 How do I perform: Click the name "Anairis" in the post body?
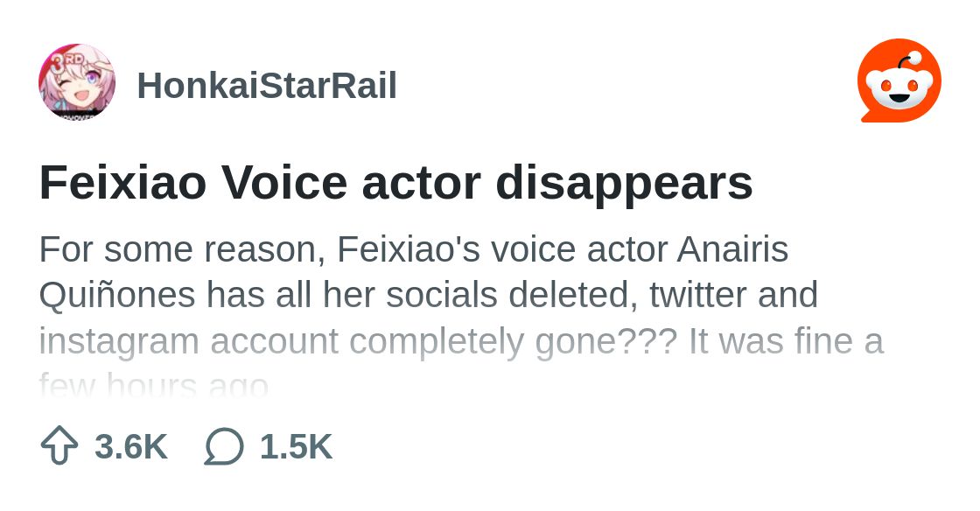[x=732, y=249]
